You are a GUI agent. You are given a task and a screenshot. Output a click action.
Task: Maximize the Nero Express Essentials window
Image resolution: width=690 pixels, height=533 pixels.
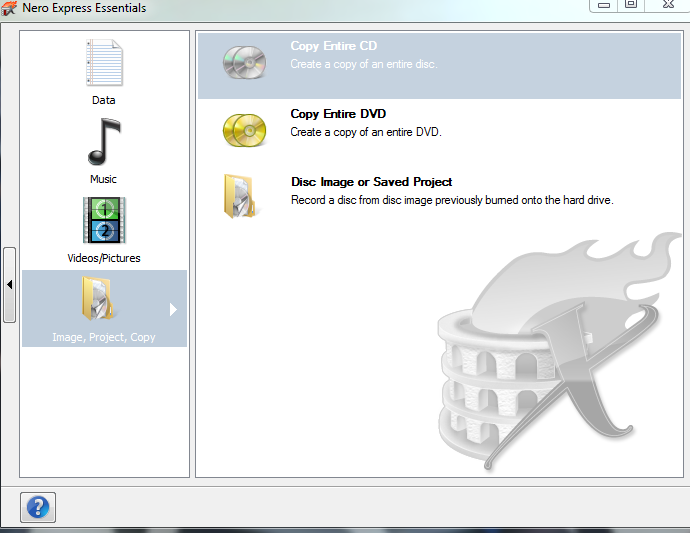pyautogui.click(x=631, y=5)
